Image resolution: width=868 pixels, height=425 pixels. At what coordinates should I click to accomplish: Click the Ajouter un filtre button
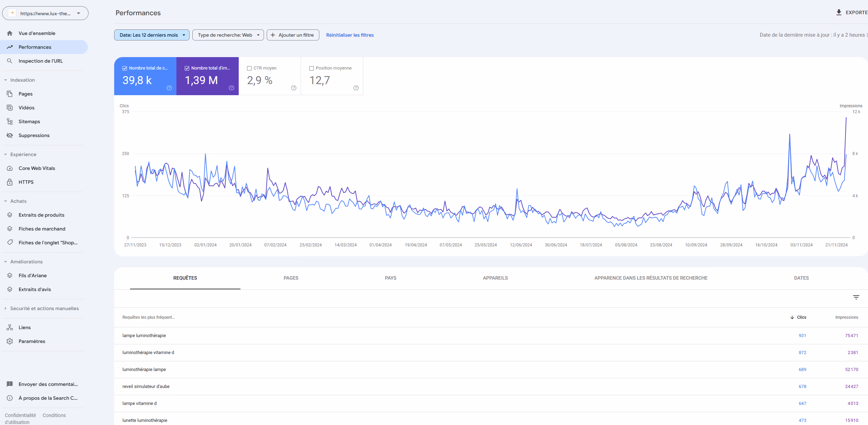coord(293,35)
